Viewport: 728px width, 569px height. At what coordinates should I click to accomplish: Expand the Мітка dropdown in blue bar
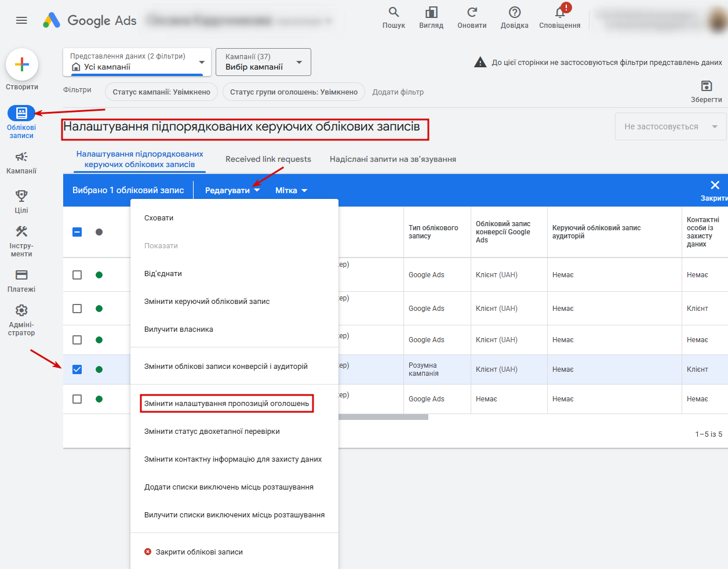pos(291,190)
